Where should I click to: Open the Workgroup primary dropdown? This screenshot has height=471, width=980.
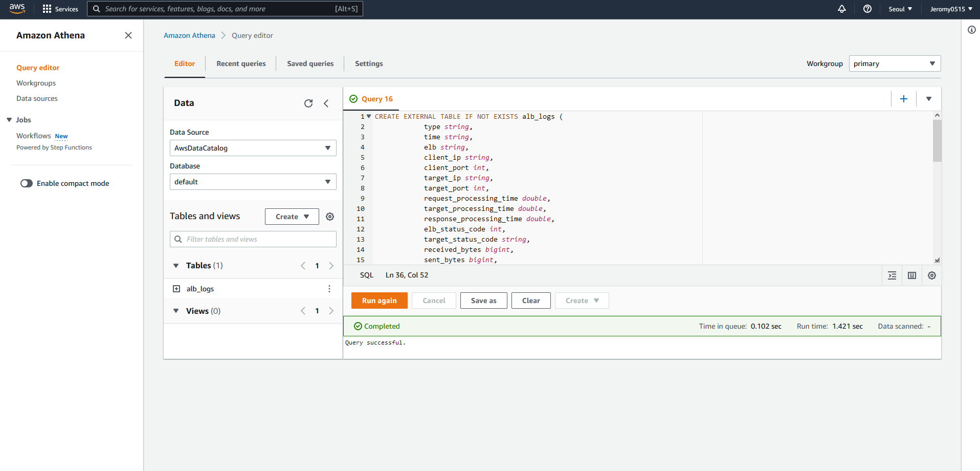(x=895, y=63)
